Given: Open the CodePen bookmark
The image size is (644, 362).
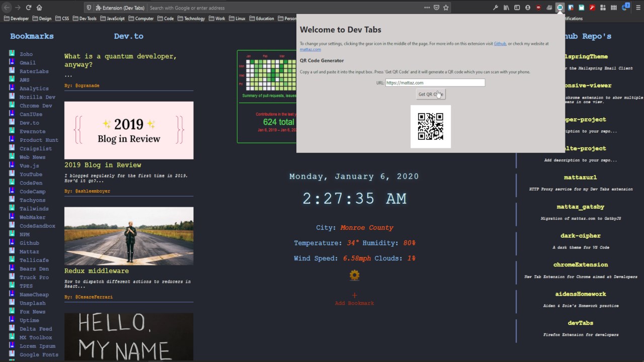Looking at the screenshot, I should (31, 183).
